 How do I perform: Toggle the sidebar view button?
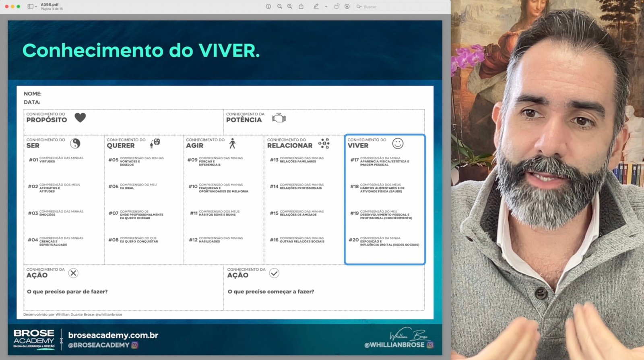point(30,6)
